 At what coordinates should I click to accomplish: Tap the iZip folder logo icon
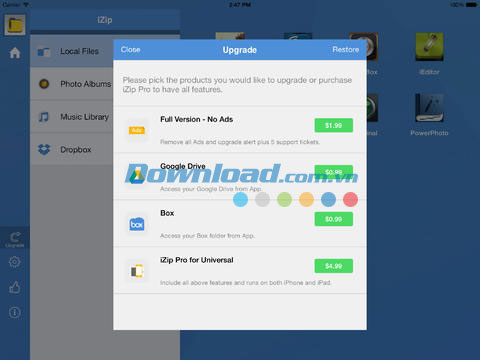(15, 25)
